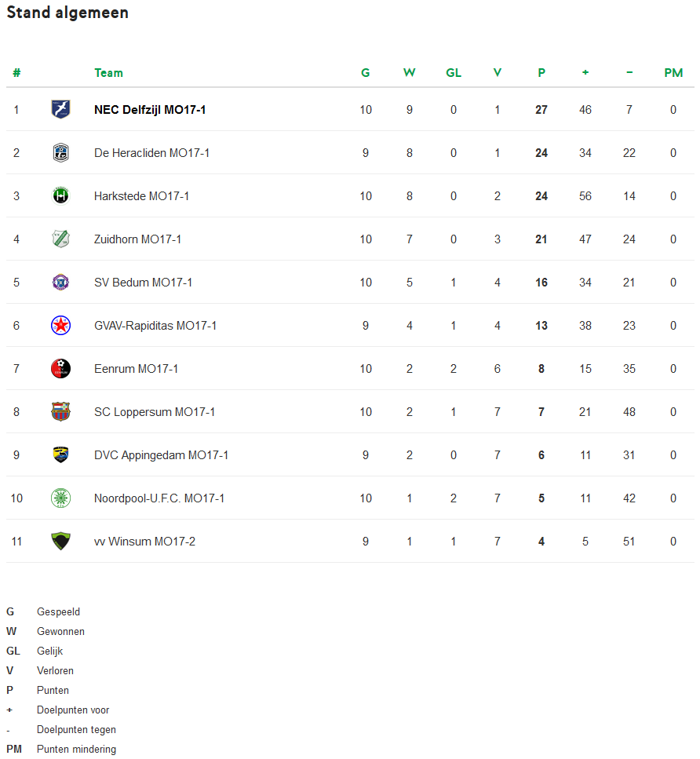Click the SC Loppersum striped crest
The height and width of the screenshot is (759, 700).
60,411
